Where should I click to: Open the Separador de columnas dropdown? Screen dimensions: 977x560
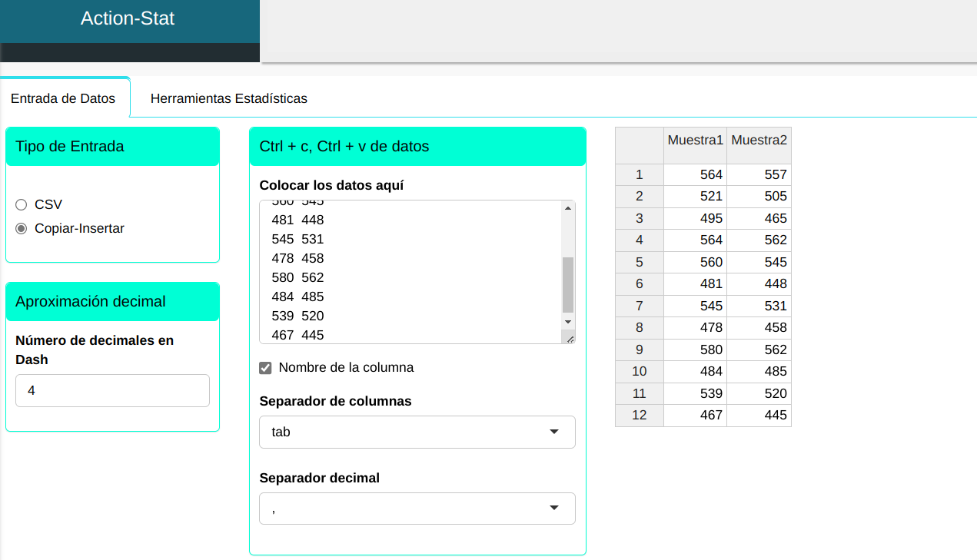click(x=417, y=432)
